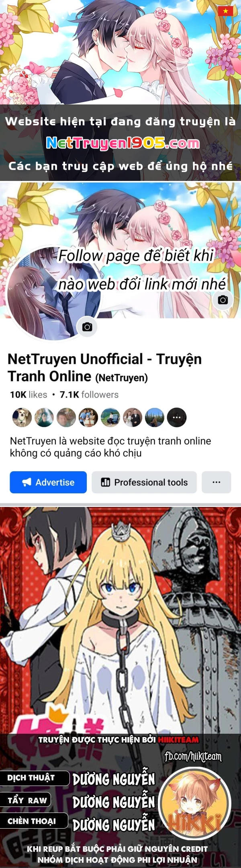Click the 7.1K followers count

pos(89,395)
